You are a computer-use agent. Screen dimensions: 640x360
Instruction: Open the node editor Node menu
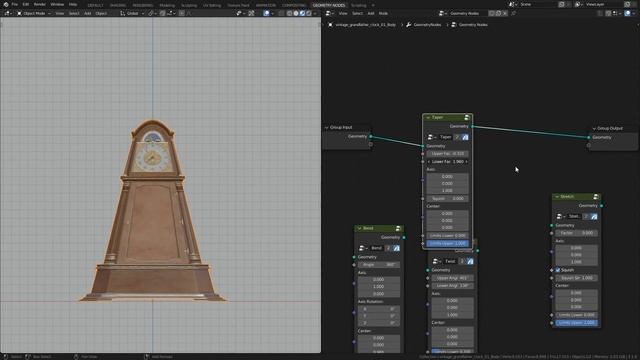tap(383, 13)
